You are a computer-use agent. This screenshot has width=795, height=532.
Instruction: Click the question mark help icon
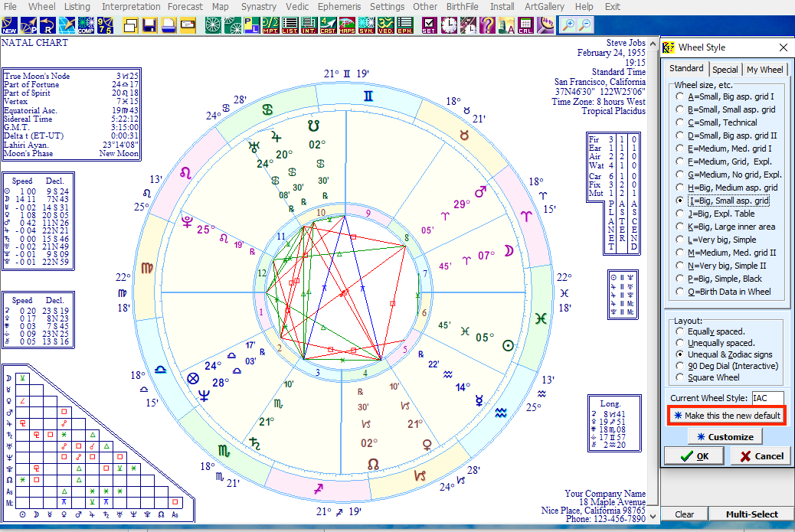coord(487,24)
